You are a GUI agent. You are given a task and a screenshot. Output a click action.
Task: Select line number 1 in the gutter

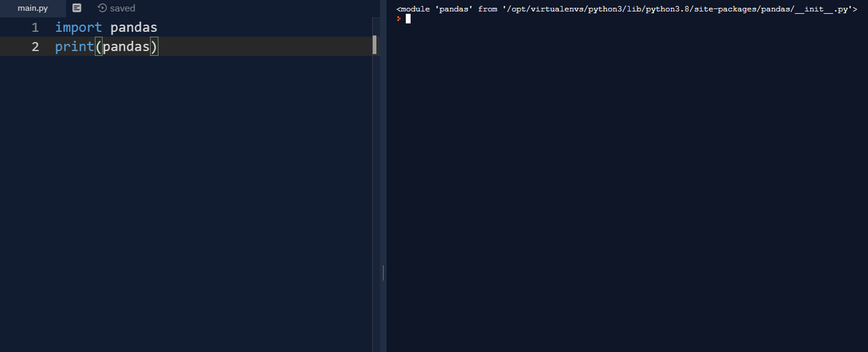(35, 28)
